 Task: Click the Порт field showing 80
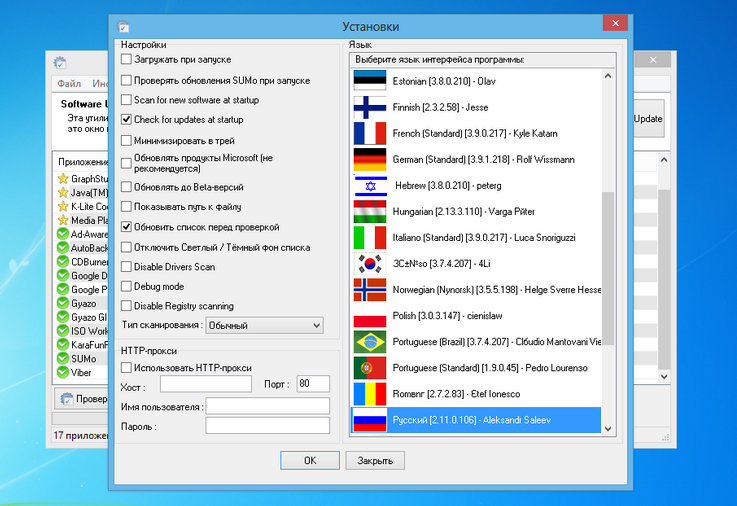313,384
